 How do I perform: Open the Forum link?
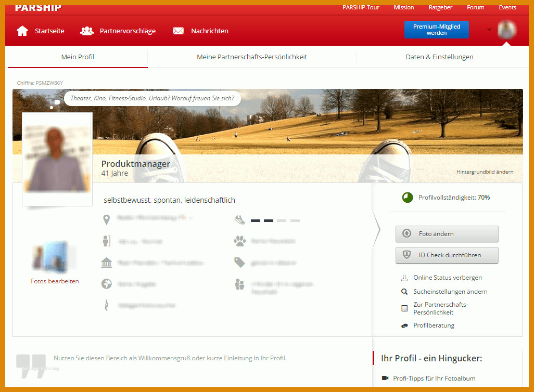pos(475,7)
